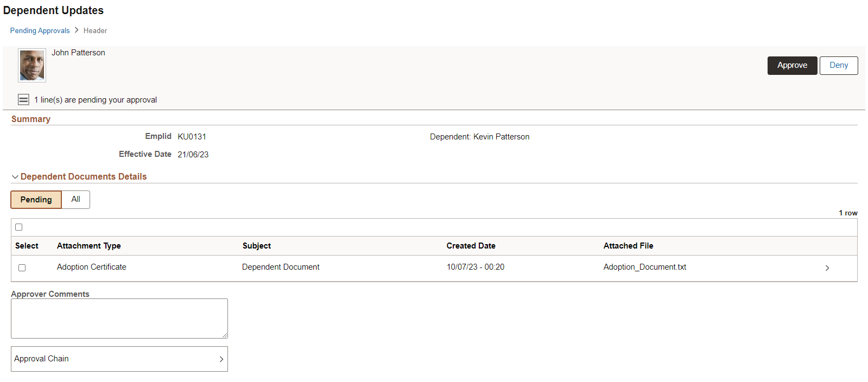Click the Emplid value KU0131
868x382 pixels.
click(x=192, y=137)
